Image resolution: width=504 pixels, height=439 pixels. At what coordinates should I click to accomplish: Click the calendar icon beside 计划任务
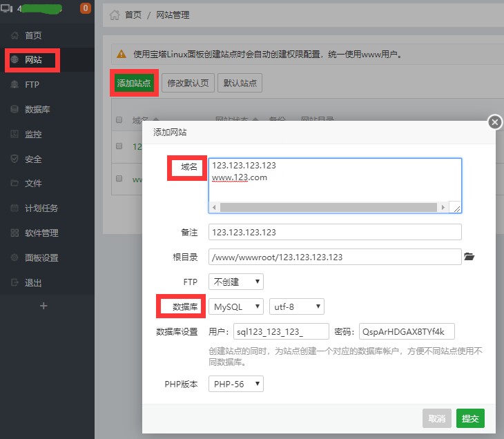point(14,208)
